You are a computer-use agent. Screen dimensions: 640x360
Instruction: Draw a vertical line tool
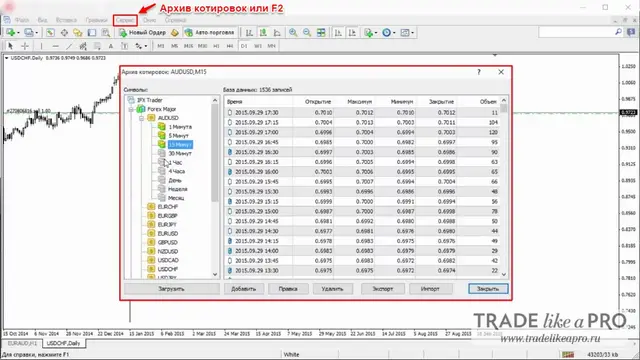pos(41,46)
